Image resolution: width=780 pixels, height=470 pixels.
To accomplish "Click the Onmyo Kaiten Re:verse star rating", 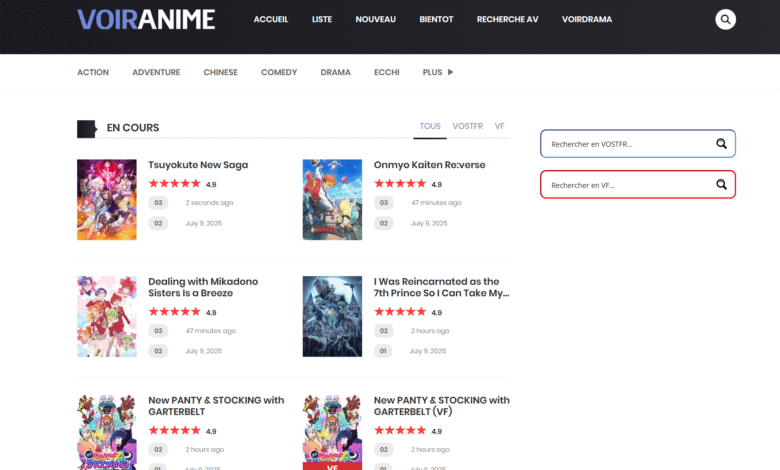I will (x=400, y=184).
